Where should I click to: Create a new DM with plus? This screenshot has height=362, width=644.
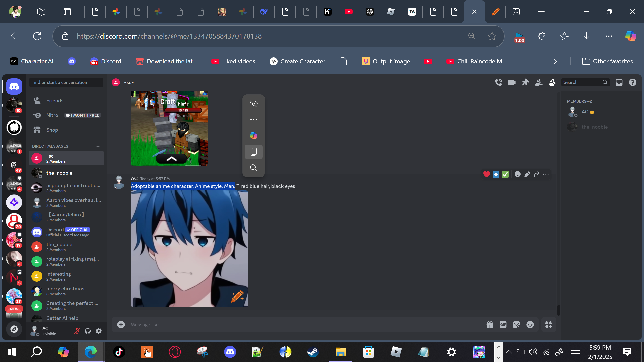point(98,146)
